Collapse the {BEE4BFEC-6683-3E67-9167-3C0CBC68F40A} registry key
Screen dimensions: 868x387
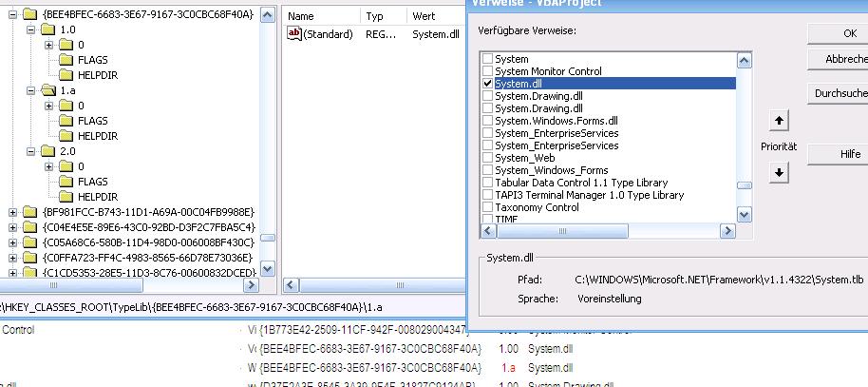click(x=12, y=15)
